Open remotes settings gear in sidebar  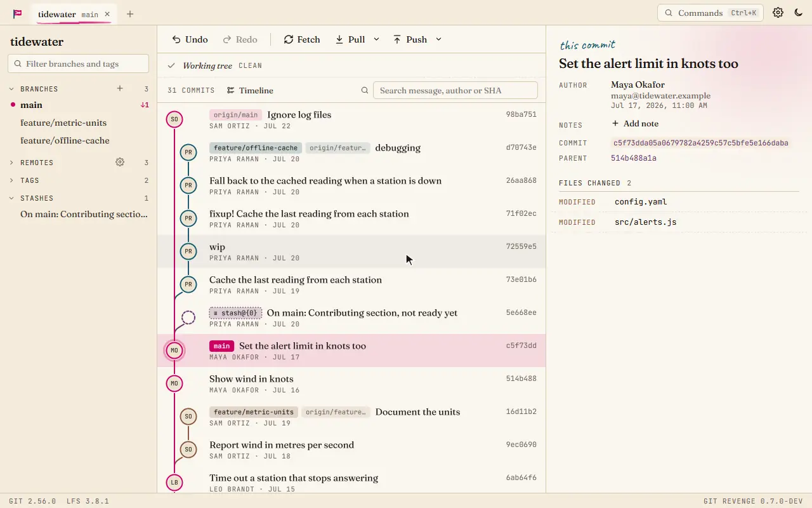[120, 163]
